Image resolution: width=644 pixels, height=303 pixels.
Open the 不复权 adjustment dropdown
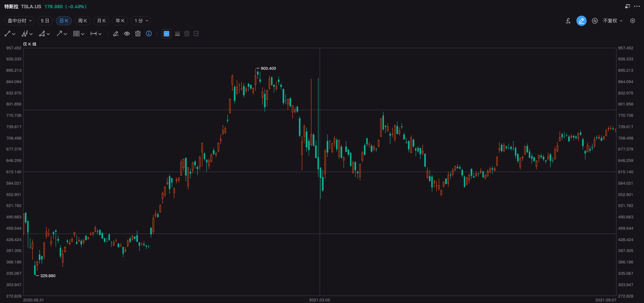612,21
